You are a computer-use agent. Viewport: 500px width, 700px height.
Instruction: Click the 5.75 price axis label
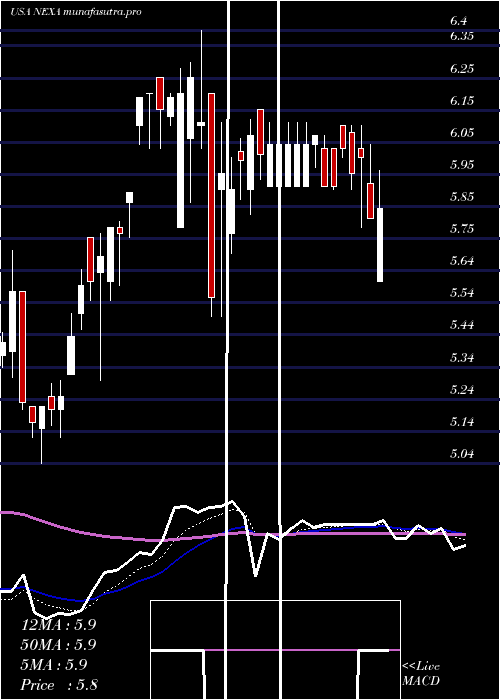pos(462,229)
